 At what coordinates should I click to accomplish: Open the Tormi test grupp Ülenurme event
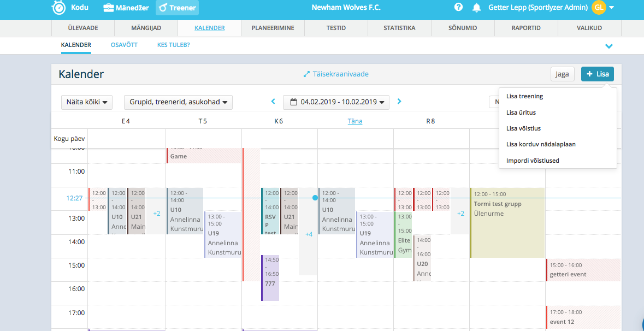[507, 223]
